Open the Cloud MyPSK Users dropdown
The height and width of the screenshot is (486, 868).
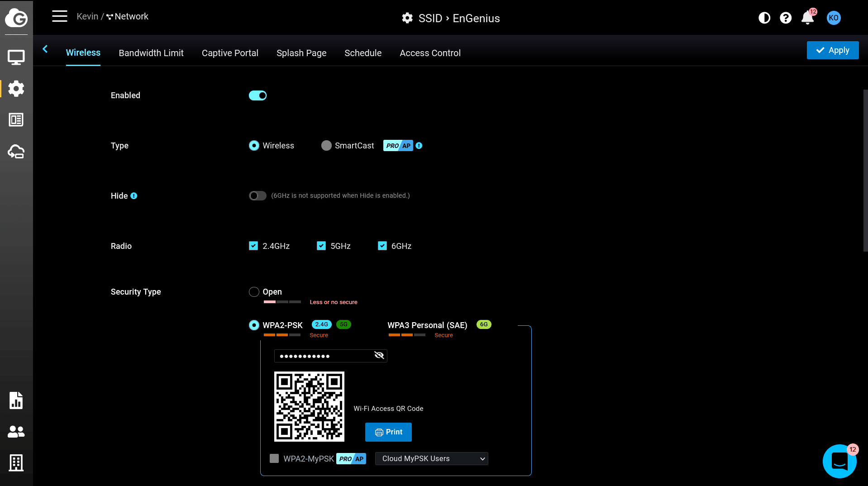(431, 459)
